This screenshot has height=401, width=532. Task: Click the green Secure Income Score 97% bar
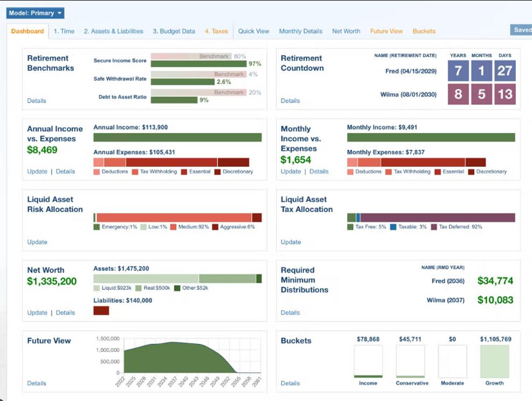coord(198,64)
